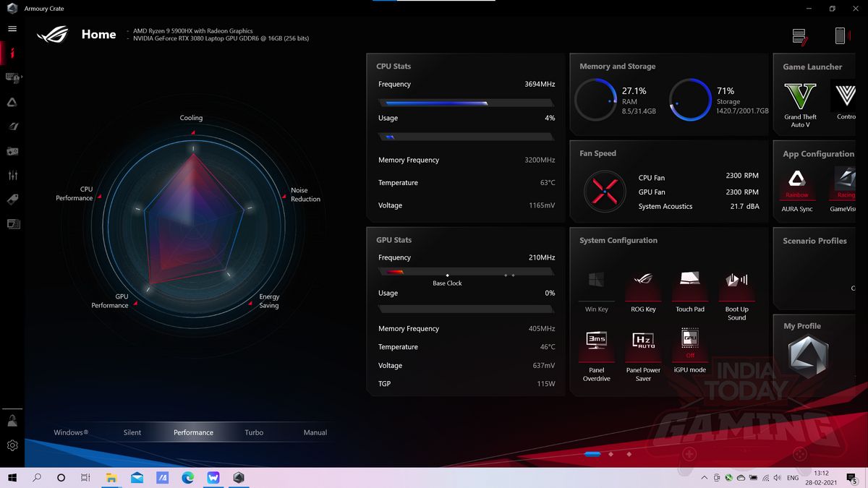Select the Windows® operating mode
This screenshot has width=868, height=488.
pos(71,432)
